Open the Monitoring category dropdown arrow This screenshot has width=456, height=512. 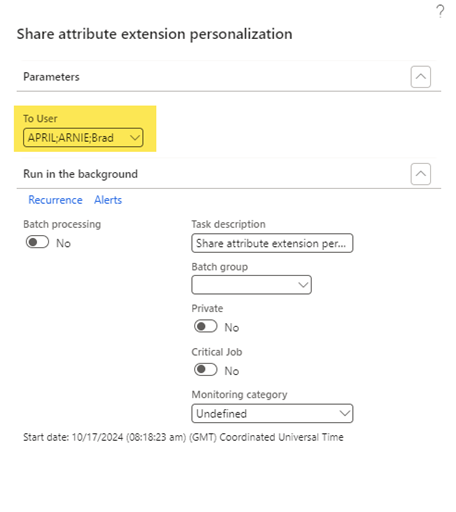click(345, 414)
